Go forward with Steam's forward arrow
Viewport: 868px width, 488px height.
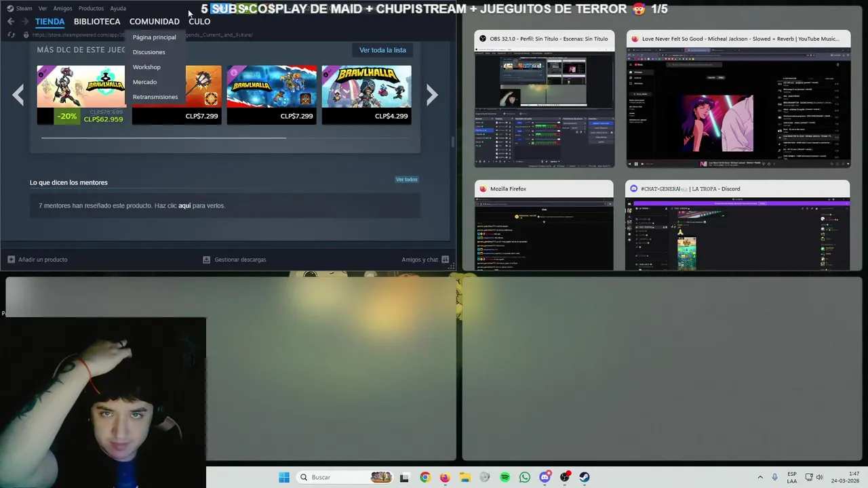(25, 22)
